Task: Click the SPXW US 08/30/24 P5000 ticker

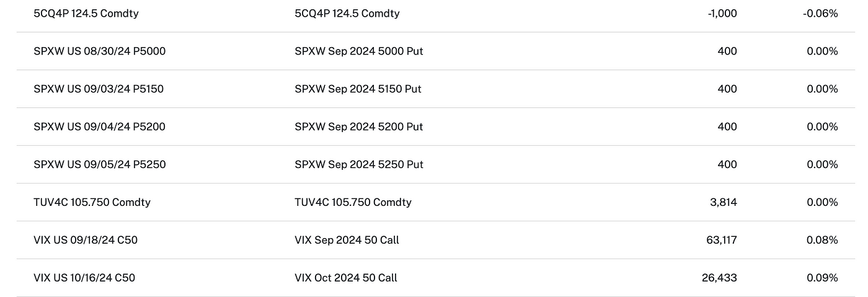Action: click(x=100, y=51)
